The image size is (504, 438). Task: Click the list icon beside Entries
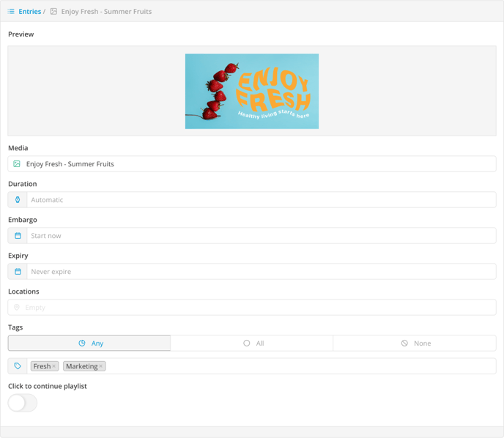(x=11, y=12)
